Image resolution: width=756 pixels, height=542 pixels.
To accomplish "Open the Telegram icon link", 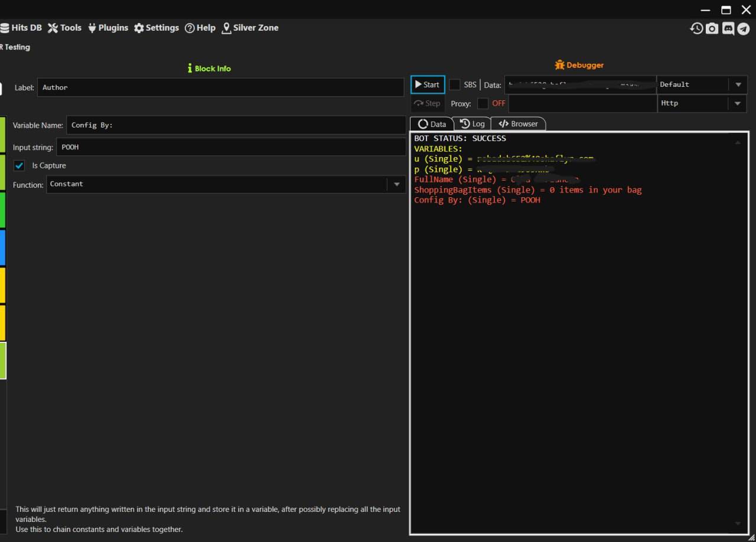I will pos(744,28).
